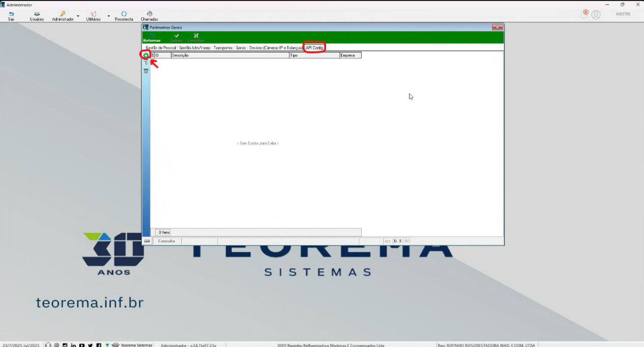Click the ID column header
Screen dimensions: 644x347
[x=163, y=55]
